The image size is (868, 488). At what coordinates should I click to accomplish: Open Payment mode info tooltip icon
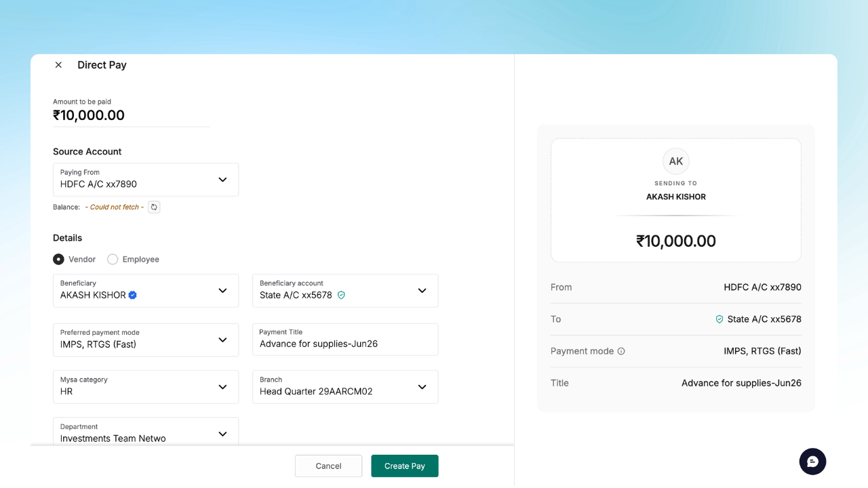(621, 351)
